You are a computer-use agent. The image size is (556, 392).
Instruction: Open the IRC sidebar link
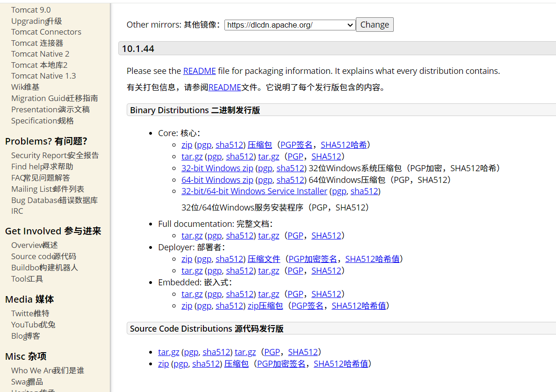pos(17,211)
